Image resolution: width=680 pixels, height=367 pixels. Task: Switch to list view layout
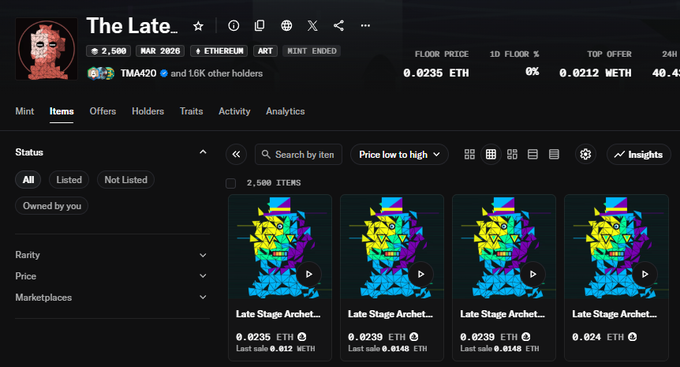coord(533,154)
